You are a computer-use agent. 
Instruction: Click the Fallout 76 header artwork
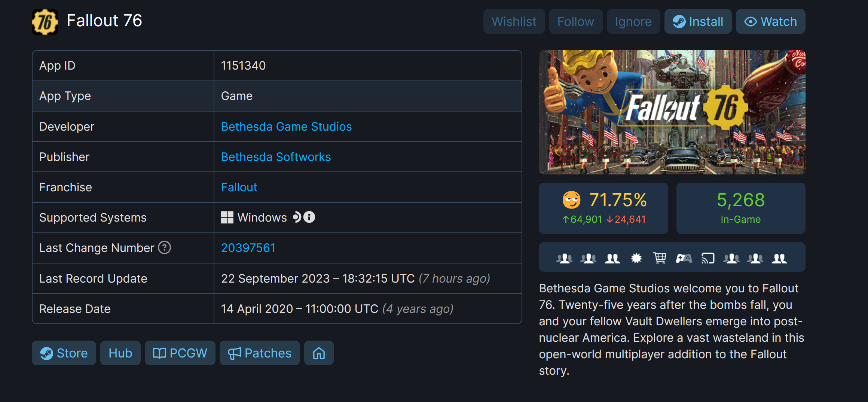672,112
